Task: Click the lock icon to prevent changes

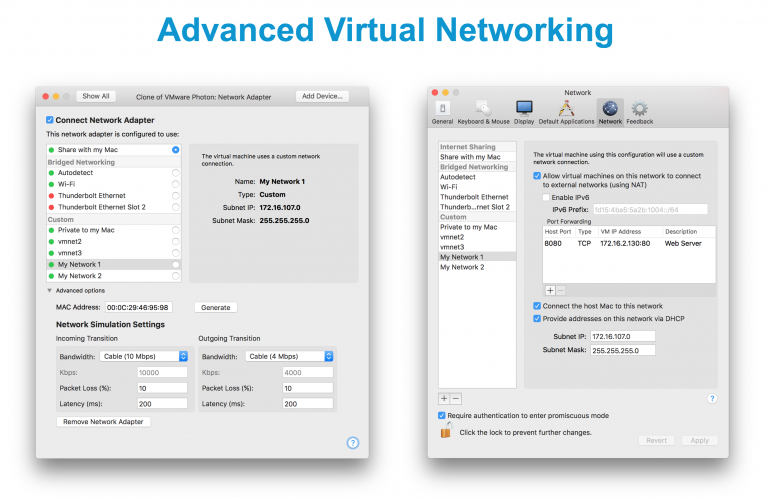Action: (445, 432)
